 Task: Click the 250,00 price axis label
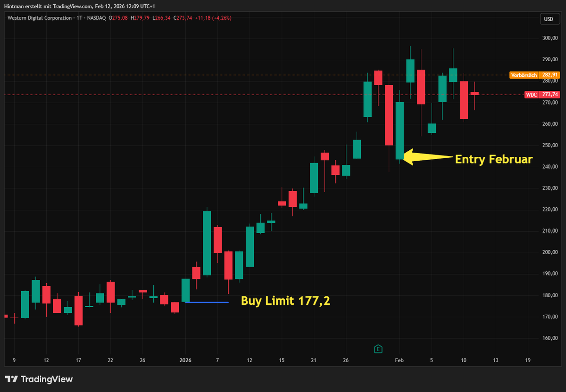(550, 145)
